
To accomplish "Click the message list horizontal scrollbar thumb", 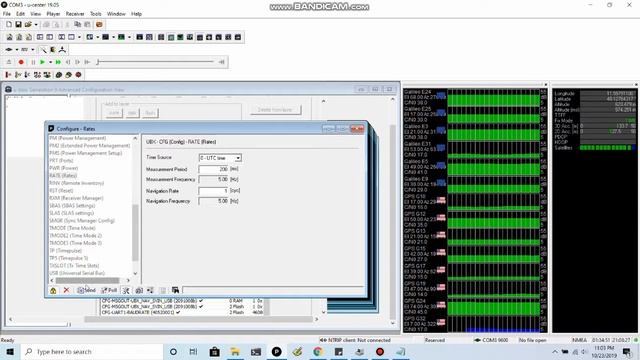I will tap(87, 280).
